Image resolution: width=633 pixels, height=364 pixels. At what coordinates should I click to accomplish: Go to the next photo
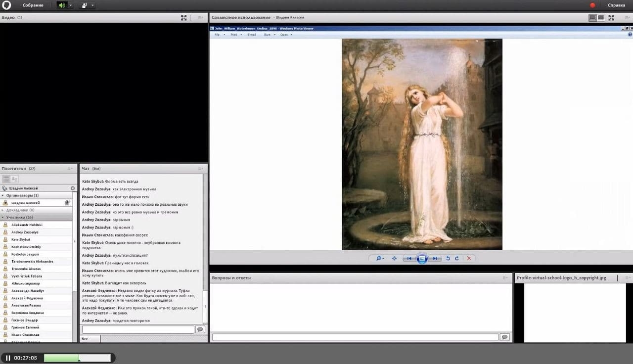(434, 258)
